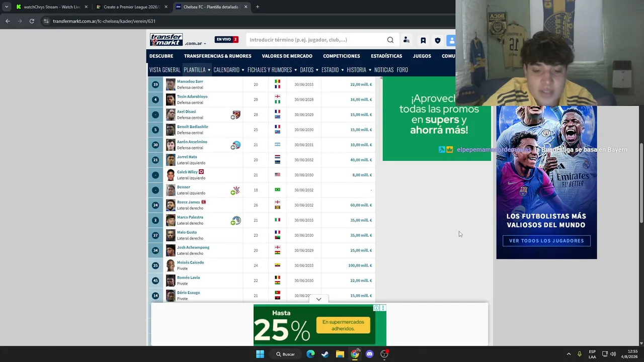Screen dimensions: 644x362
Task: Open Microsoft Edge from the taskbar
Action: point(310,354)
